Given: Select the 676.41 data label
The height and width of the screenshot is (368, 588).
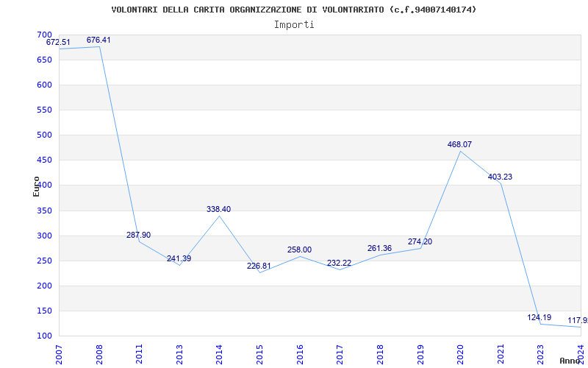Looking at the screenshot, I should pyautogui.click(x=98, y=40).
